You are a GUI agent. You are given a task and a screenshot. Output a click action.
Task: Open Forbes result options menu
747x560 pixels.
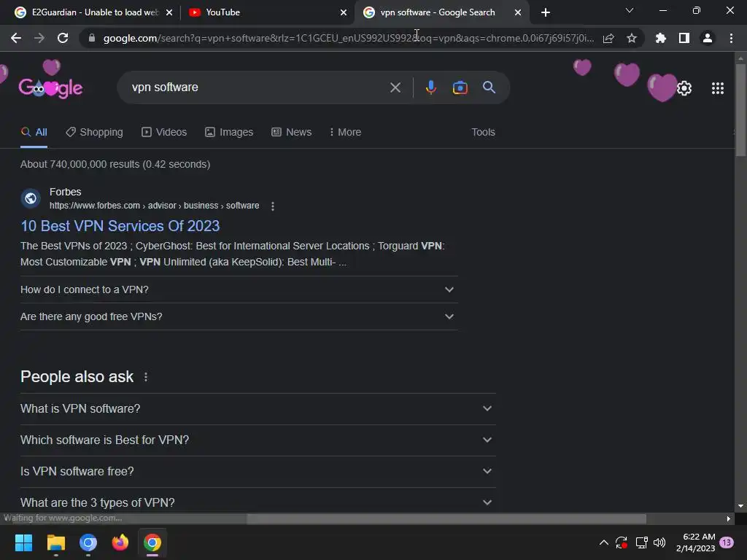(x=273, y=206)
